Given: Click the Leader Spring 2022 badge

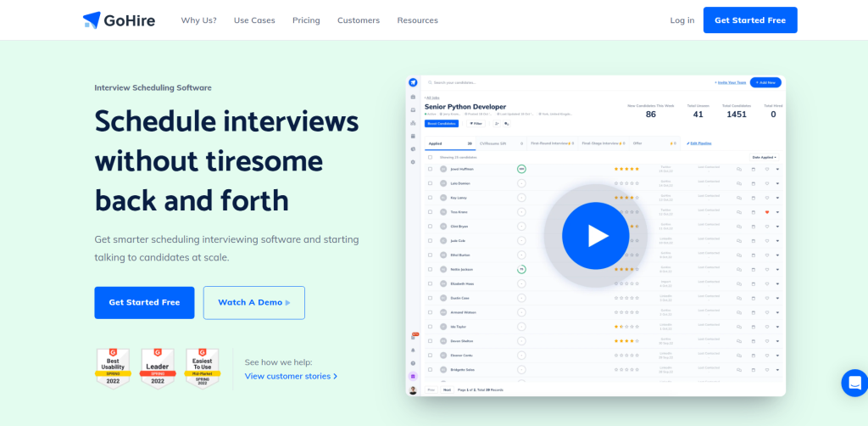Looking at the screenshot, I should [x=158, y=368].
